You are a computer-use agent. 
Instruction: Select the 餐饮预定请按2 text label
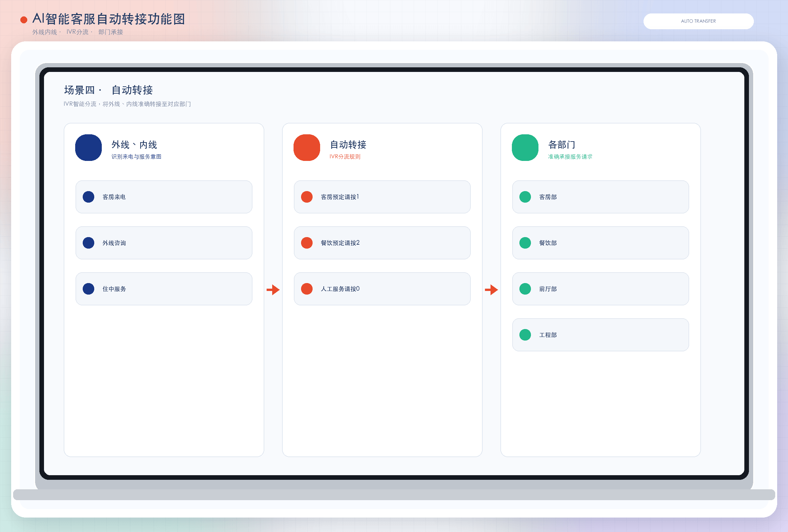[340, 243]
